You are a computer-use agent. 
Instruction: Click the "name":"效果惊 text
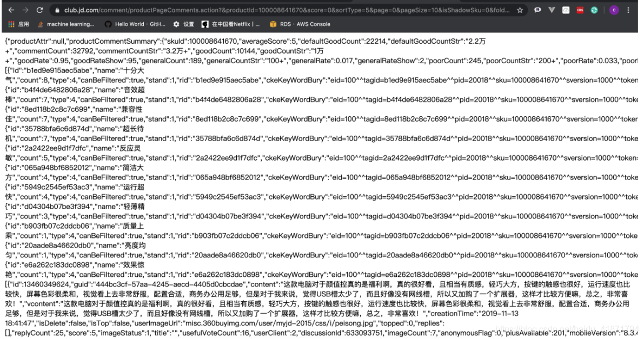[121, 265]
